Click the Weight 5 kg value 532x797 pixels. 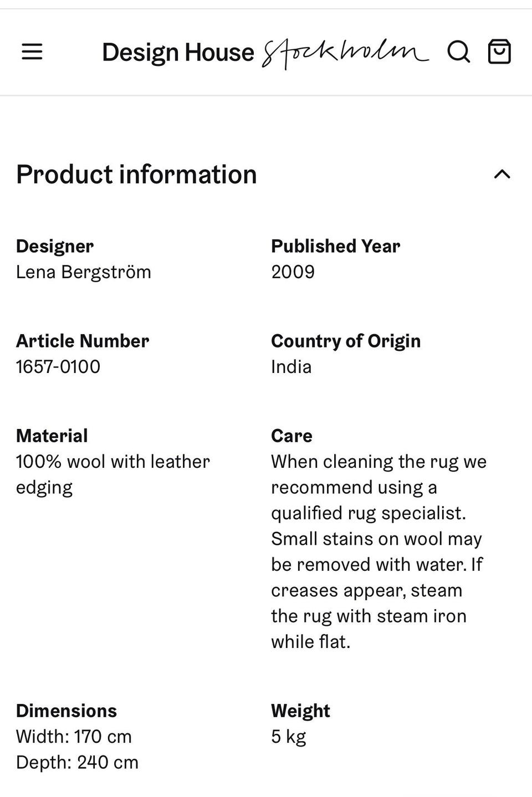288,737
